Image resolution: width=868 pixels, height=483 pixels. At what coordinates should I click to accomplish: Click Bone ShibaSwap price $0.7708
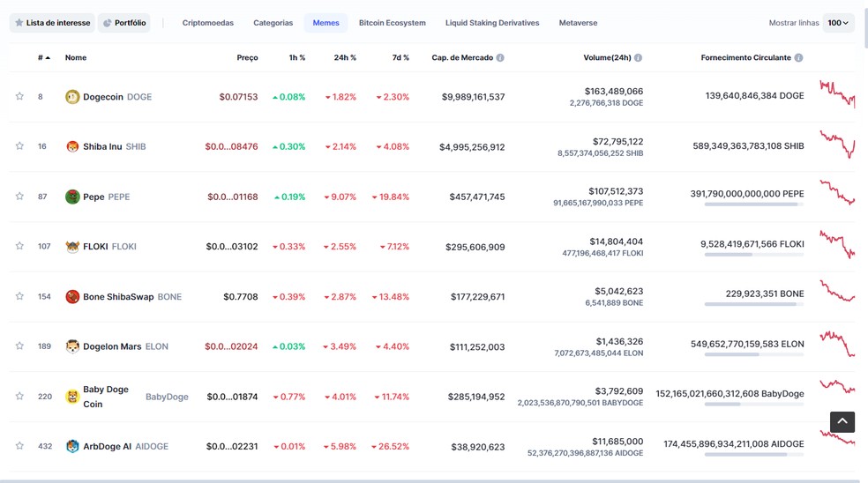coord(241,297)
